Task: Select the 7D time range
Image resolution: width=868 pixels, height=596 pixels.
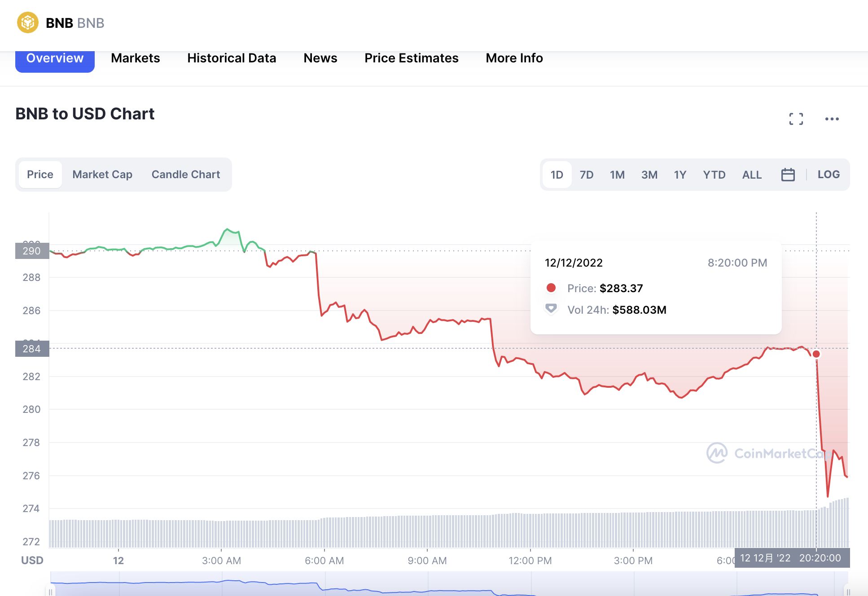Action: click(x=586, y=175)
